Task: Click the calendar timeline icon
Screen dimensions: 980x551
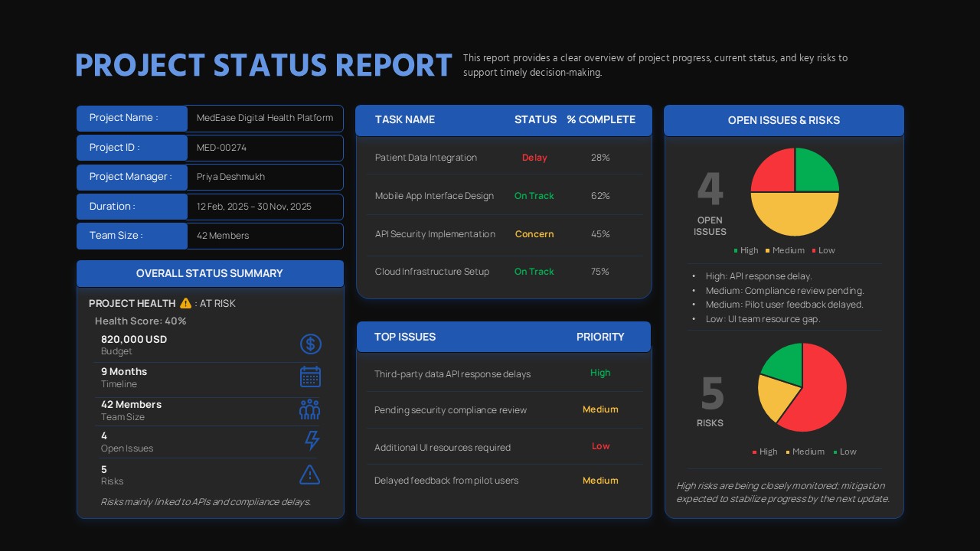Action: pyautogui.click(x=310, y=377)
